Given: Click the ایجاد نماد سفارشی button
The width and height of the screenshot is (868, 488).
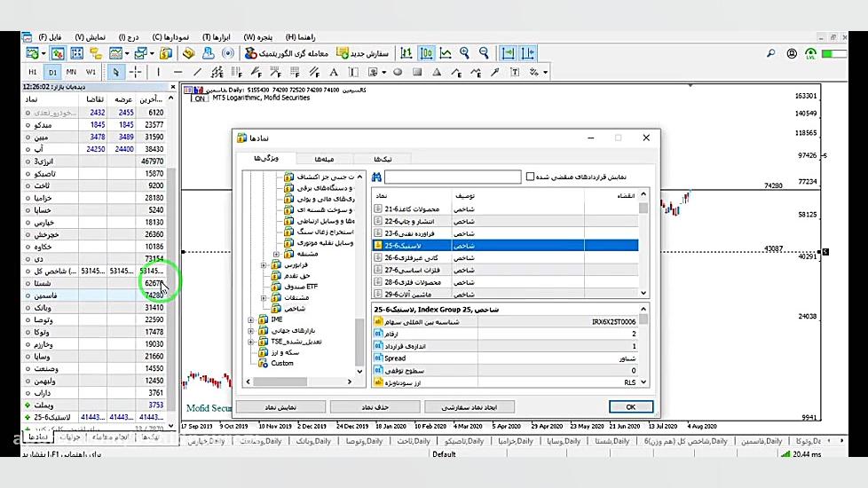Looking at the screenshot, I should point(469,406).
